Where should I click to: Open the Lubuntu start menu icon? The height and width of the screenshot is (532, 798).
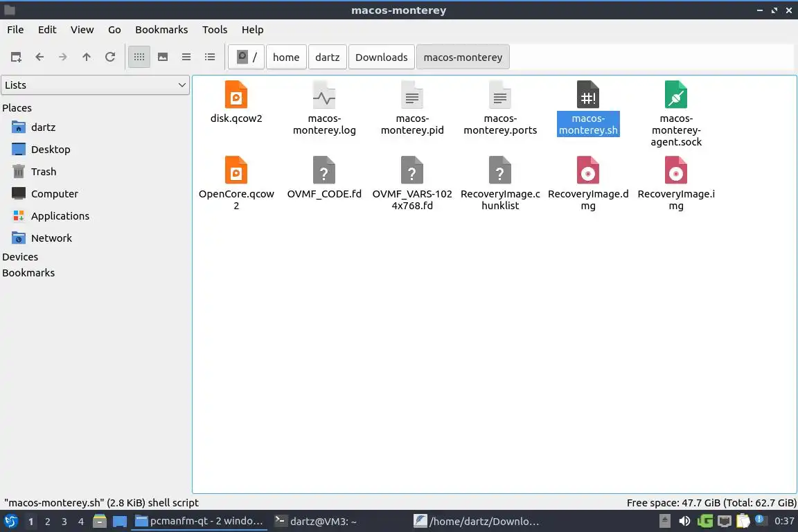10,522
